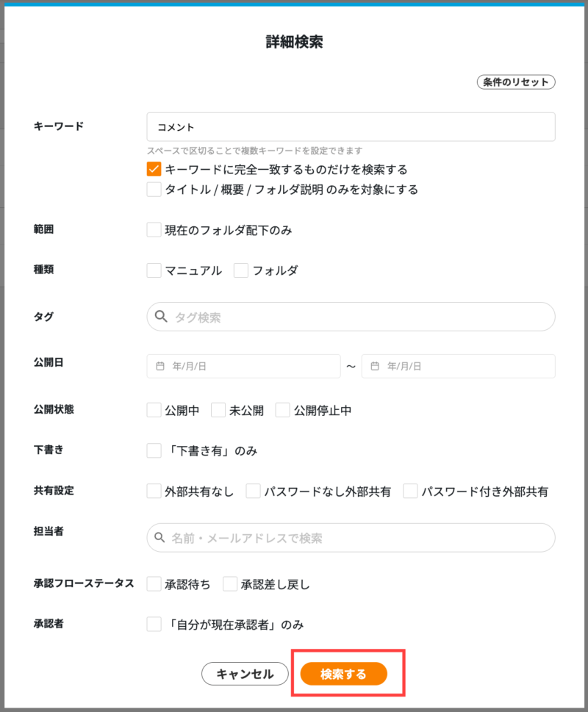Click 条件のリセット to reset conditions

[x=515, y=82]
